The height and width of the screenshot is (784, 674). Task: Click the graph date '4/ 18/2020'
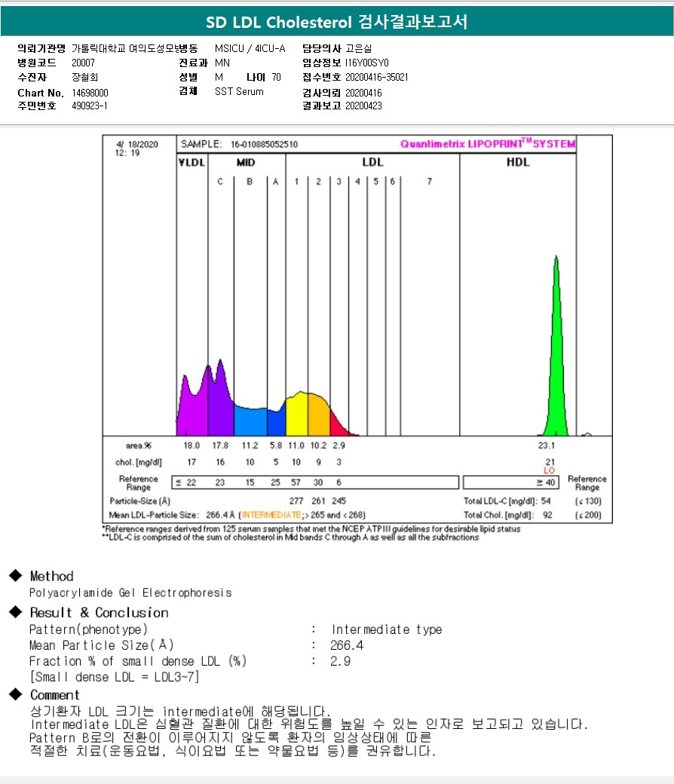137,145
